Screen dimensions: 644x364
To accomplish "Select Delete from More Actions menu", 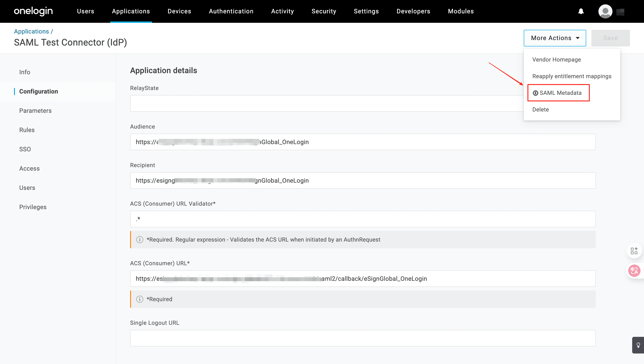I will point(541,110).
